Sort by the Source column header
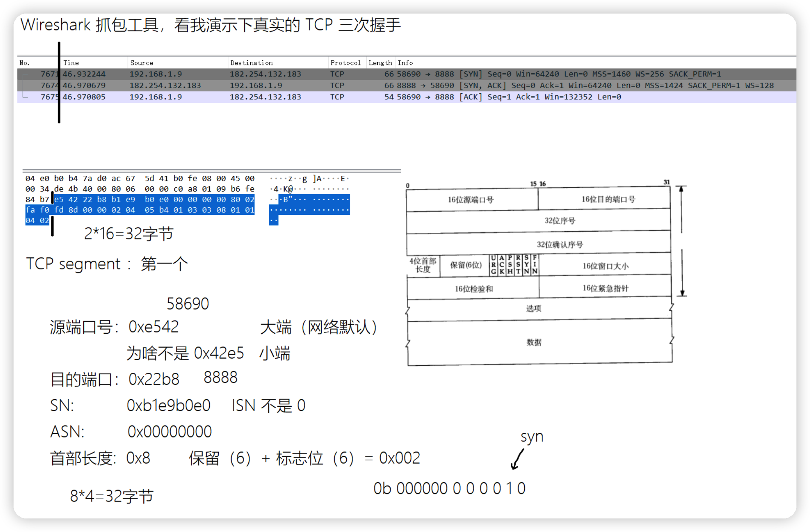This screenshot has height=532, width=810. pyautogui.click(x=142, y=63)
